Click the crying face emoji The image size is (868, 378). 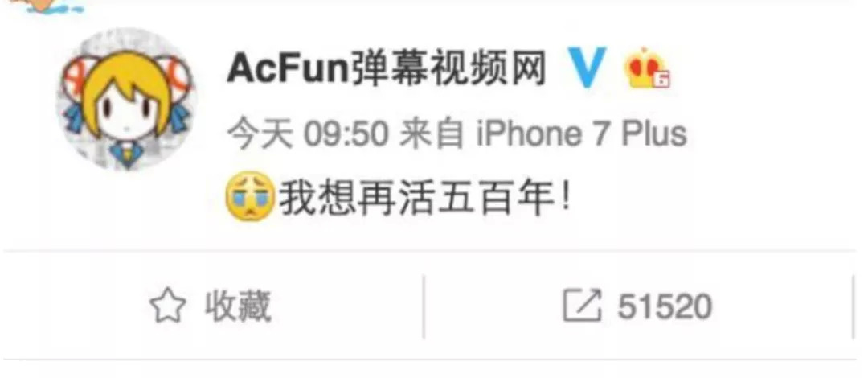point(249,197)
